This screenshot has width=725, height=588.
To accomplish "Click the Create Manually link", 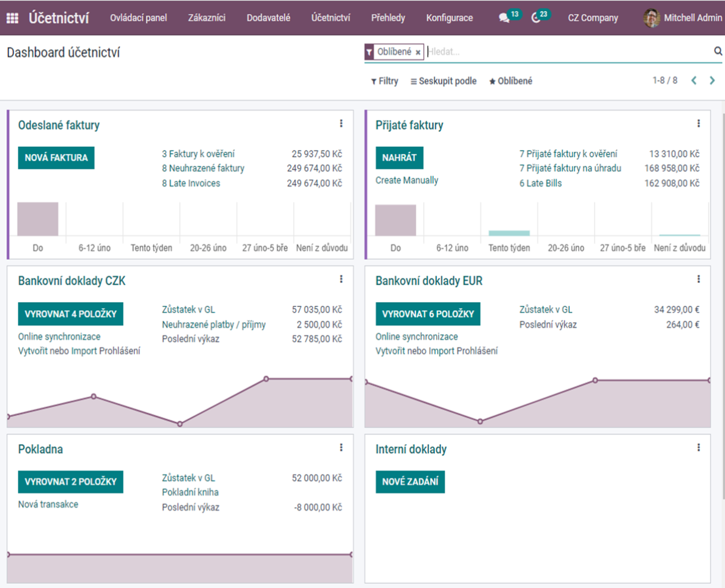I will (x=407, y=180).
